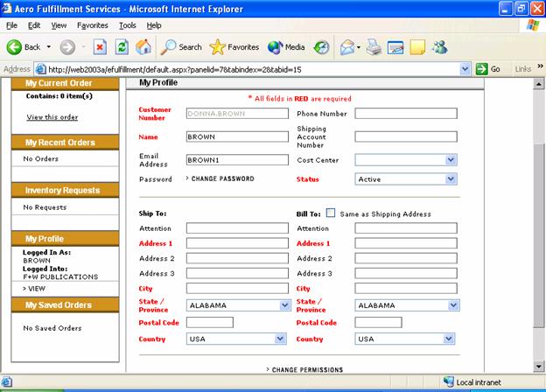Stop page loading with red X icon
The image size is (546, 392).
[100, 47]
